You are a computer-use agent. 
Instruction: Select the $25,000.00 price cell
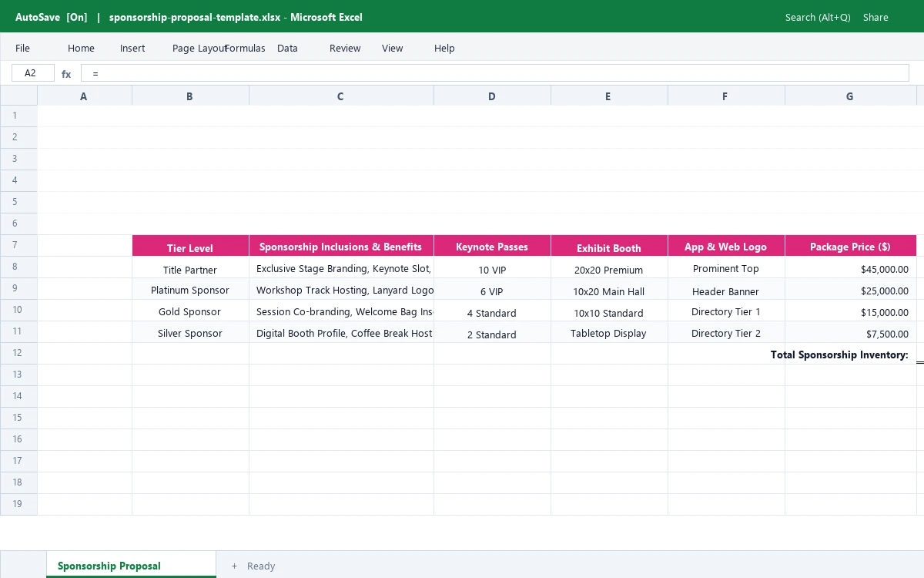tap(851, 289)
